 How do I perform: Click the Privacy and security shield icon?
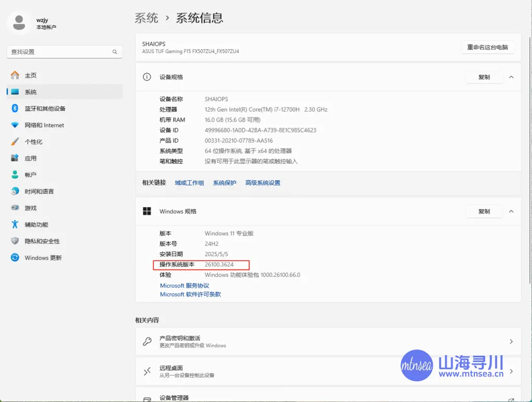point(15,241)
